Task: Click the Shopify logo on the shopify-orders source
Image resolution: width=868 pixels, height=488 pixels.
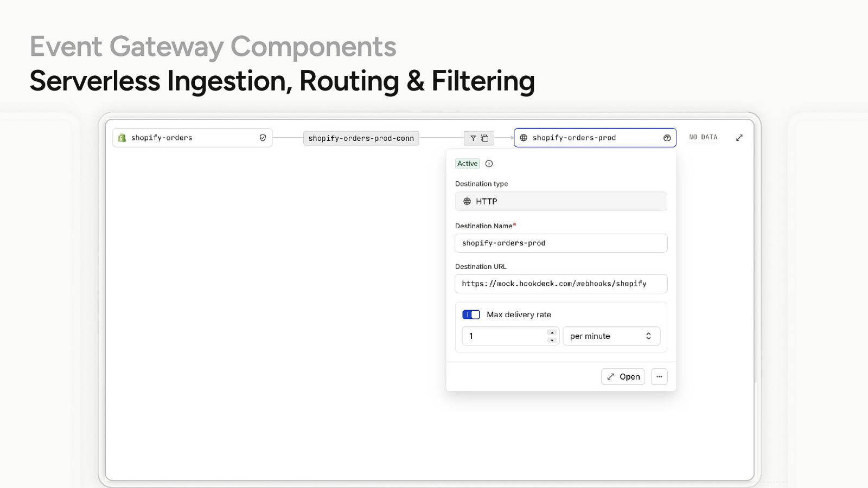Action: coord(122,138)
